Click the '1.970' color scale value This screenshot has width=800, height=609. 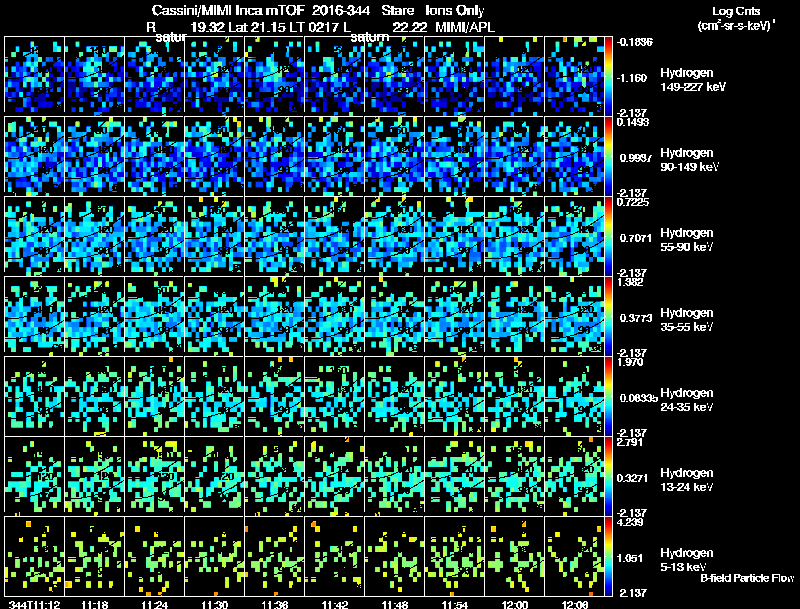point(631,362)
